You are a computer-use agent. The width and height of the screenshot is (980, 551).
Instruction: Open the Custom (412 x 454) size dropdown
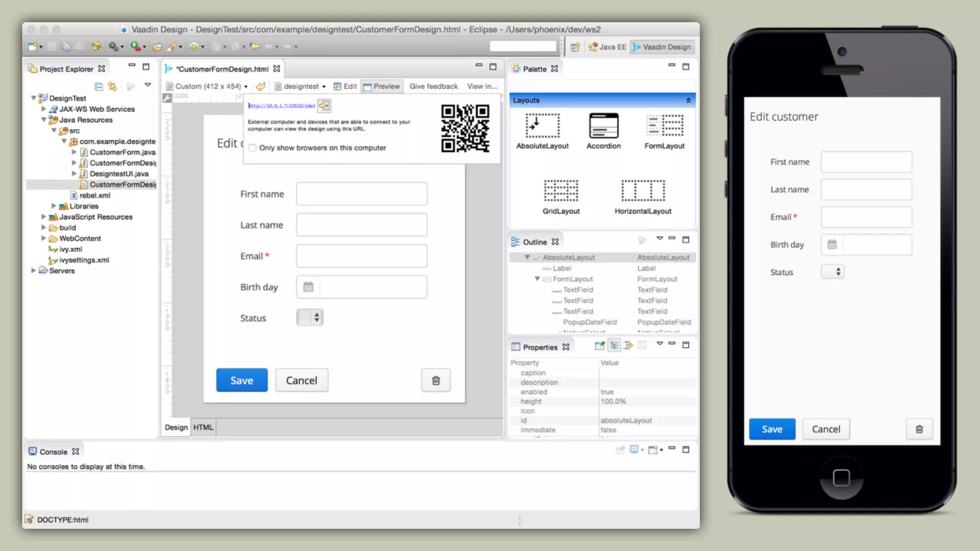pyautogui.click(x=208, y=86)
